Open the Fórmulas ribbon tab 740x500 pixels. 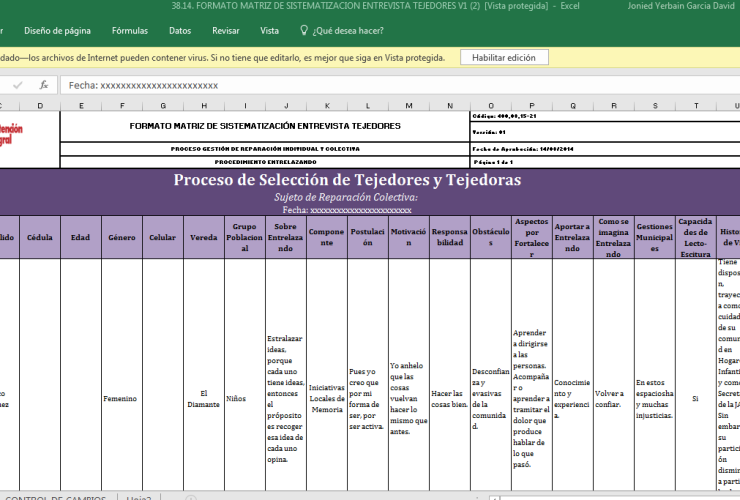coord(130,31)
